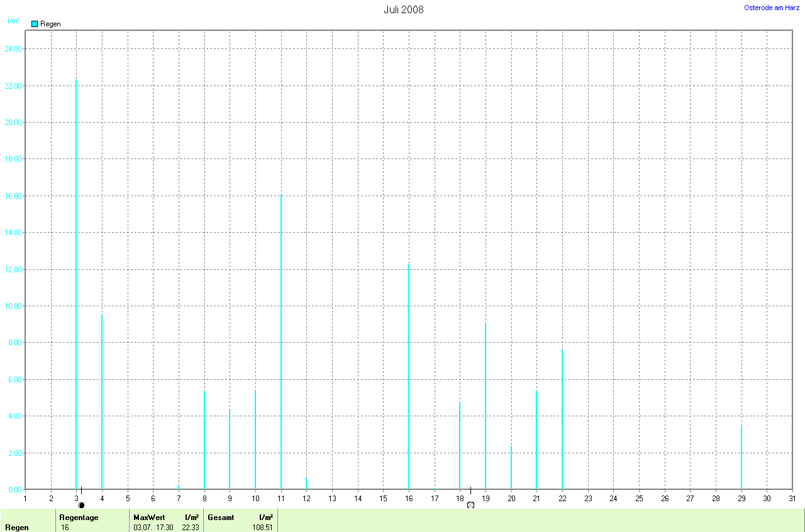Image resolution: width=805 pixels, height=532 pixels.
Task: Select the rain bar on day 19
Action: (486, 406)
